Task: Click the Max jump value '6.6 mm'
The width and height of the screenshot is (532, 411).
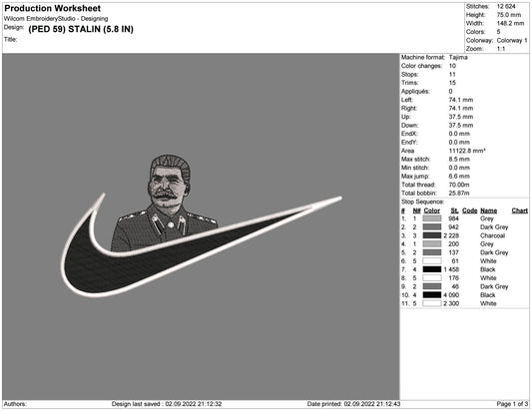Action: [459, 176]
